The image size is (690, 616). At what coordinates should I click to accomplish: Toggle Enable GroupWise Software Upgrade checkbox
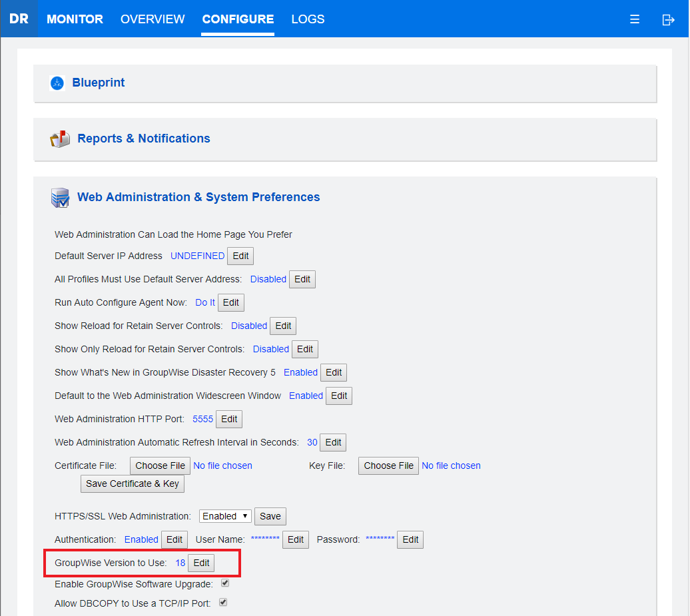click(x=225, y=583)
